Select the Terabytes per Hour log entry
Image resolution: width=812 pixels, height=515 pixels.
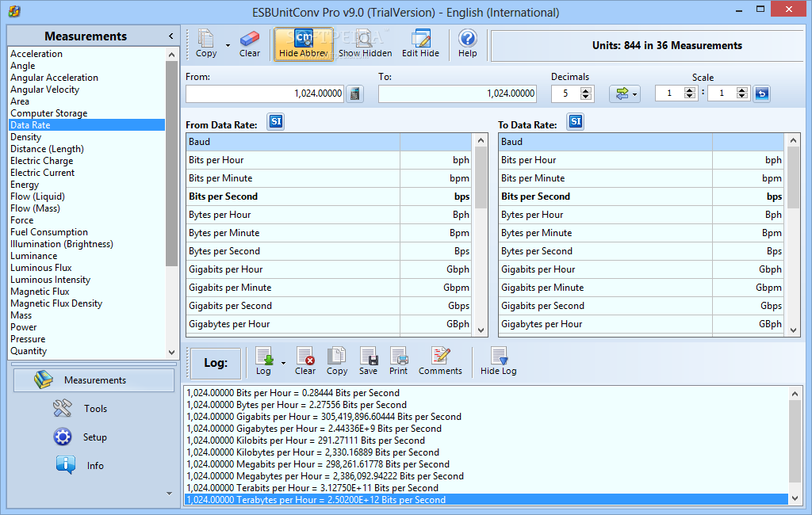tap(486, 500)
